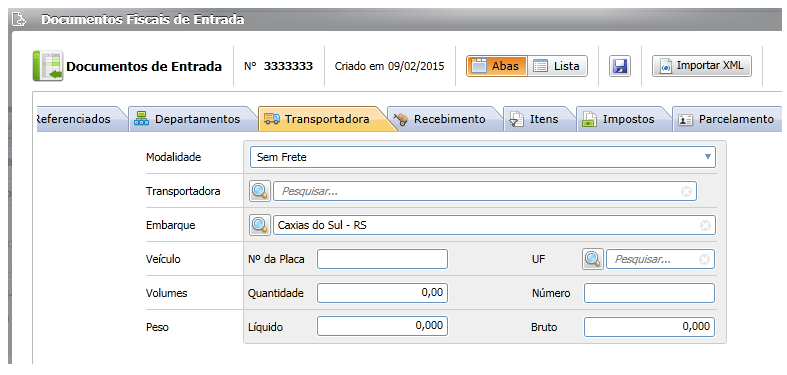Switch to Lista view
Screen dimensions: 787x375
coord(557,66)
